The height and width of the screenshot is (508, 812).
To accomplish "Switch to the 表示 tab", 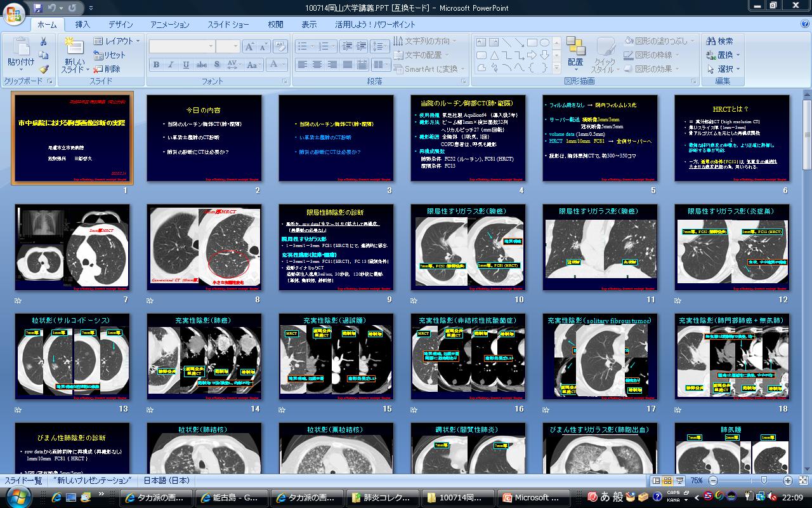I will click(309, 25).
